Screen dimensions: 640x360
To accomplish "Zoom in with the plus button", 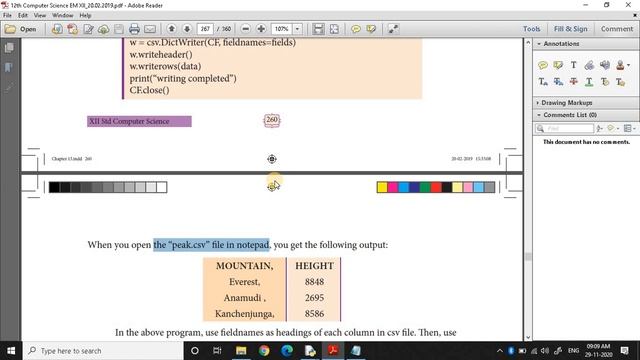I will [x=261, y=29].
